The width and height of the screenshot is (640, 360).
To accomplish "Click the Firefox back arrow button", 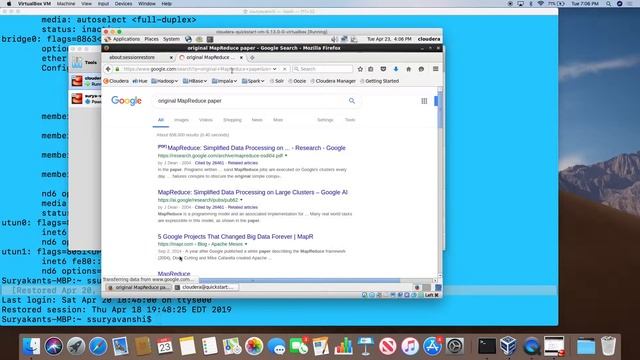I will (x=108, y=69).
